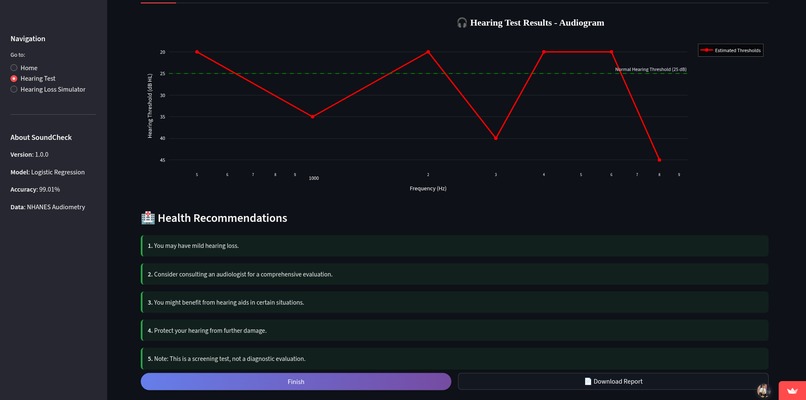The height and width of the screenshot is (400, 806).
Task: Click the red underlined active tab indicator
Action: pyautogui.click(x=158, y=3)
